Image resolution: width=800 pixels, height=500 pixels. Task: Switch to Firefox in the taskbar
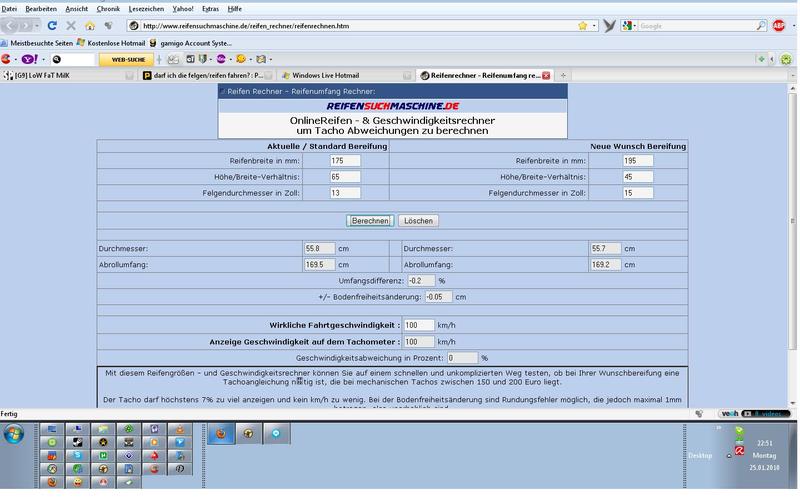[x=221, y=434]
